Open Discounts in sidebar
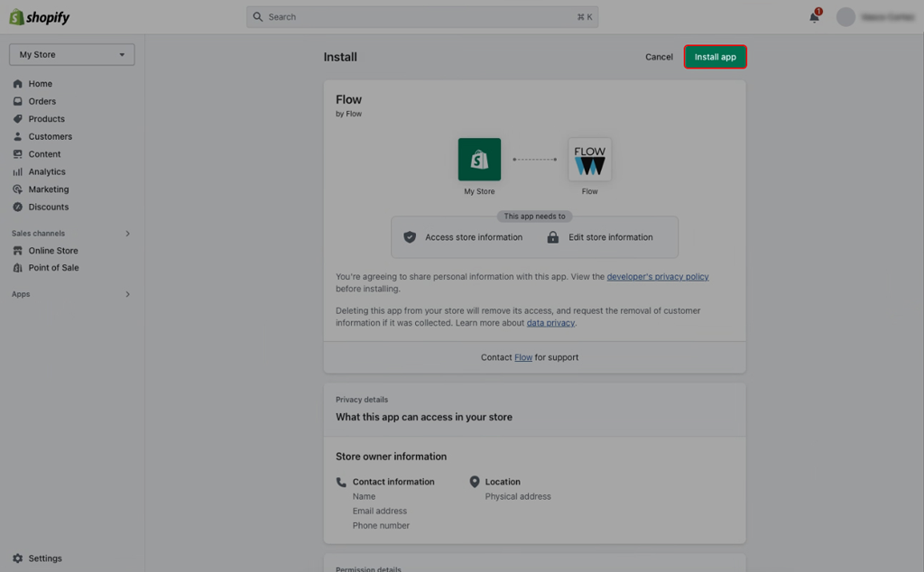Image resolution: width=924 pixels, height=572 pixels. 49,208
